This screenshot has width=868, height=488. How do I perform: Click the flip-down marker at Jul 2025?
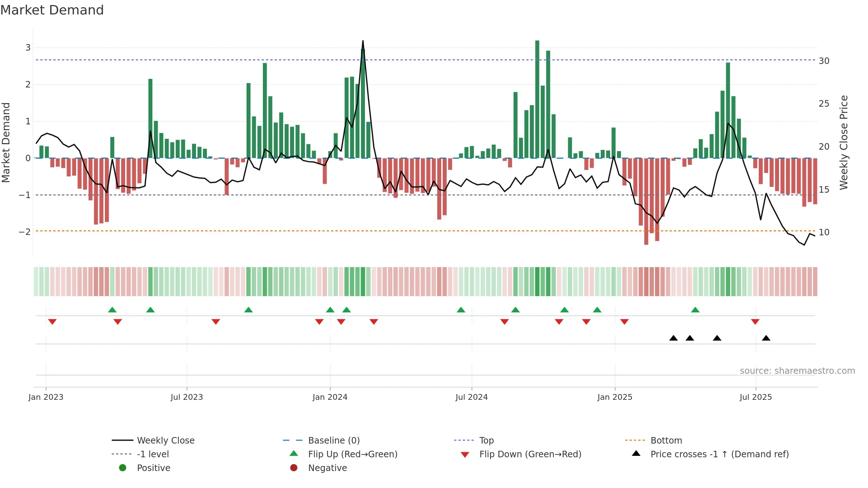[x=755, y=322]
